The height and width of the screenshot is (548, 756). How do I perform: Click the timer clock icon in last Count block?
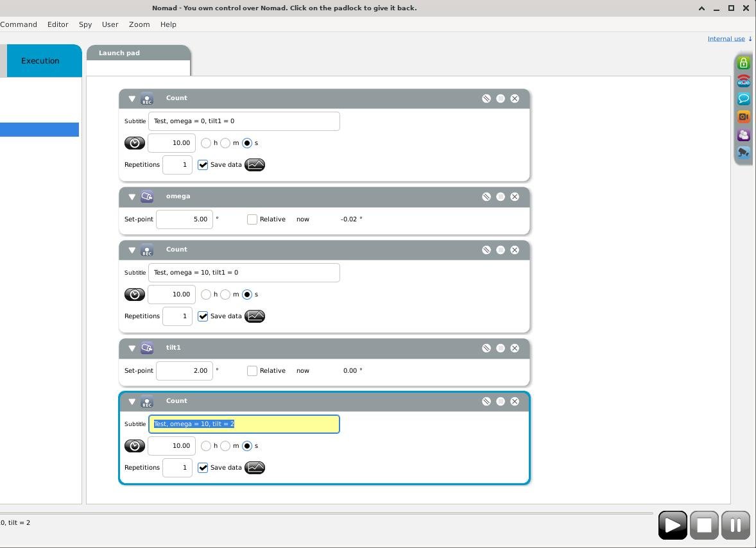(135, 446)
